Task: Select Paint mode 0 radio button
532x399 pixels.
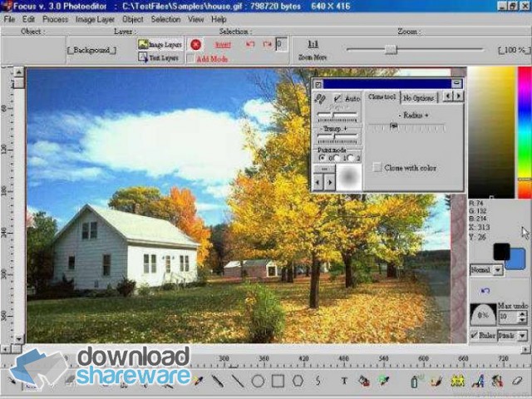Action: [x=322, y=158]
